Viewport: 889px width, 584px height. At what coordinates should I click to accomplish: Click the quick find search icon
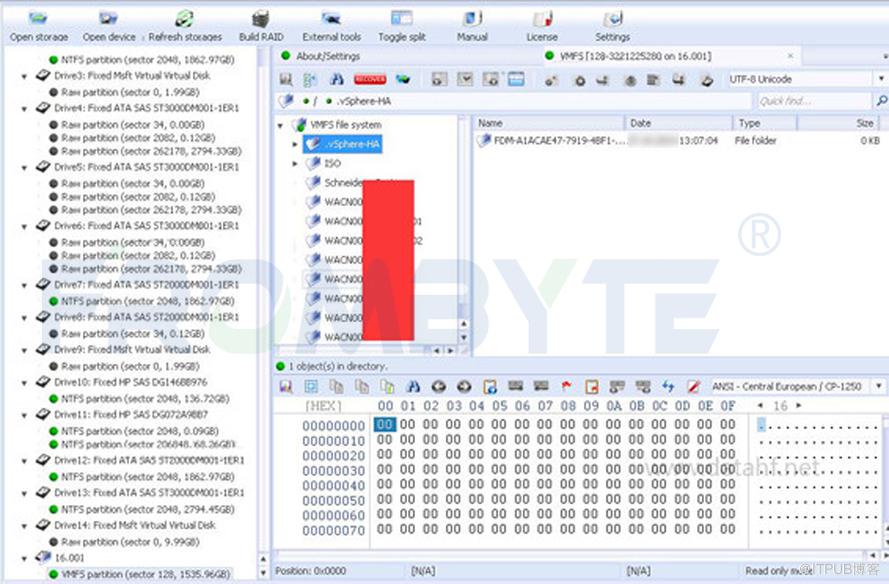pos(881,101)
